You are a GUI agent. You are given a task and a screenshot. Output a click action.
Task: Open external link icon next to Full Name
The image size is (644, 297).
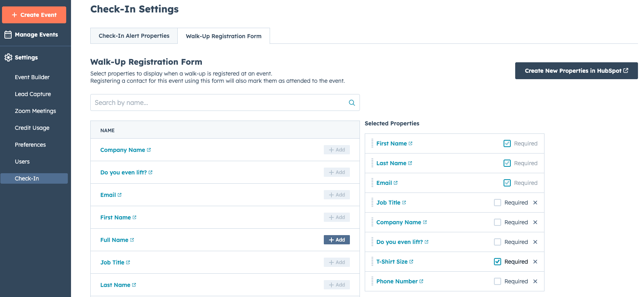click(x=132, y=240)
